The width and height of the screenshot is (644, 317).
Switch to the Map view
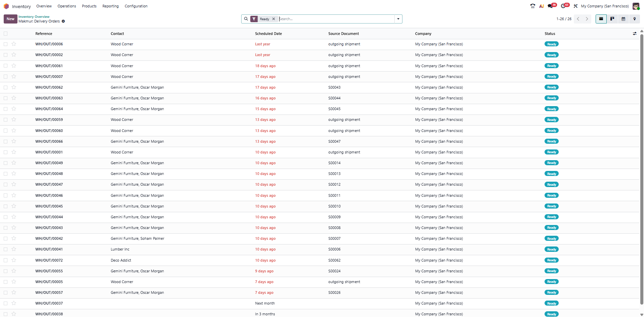(x=635, y=19)
